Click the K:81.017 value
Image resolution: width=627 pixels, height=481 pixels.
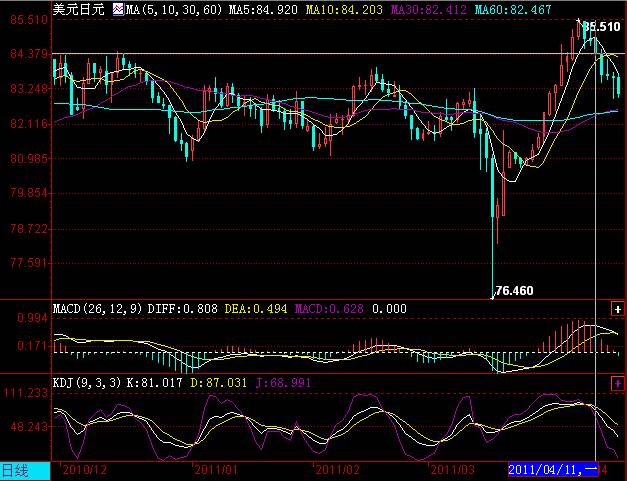155,383
